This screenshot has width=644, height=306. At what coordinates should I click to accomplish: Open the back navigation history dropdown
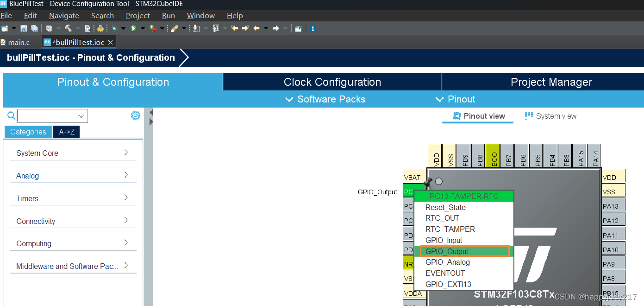coord(266,28)
